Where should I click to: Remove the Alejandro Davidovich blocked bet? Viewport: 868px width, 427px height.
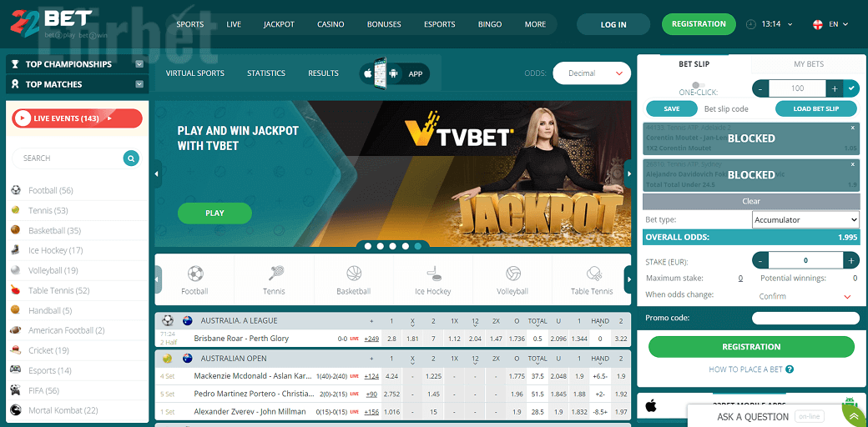point(852,164)
